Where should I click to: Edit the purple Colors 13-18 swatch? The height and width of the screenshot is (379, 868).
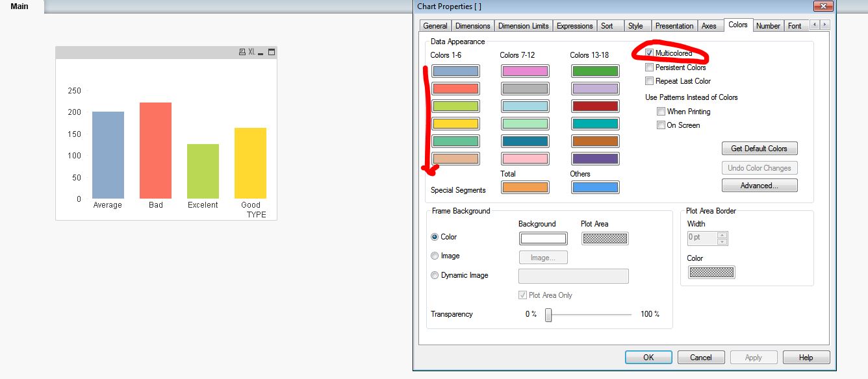pyautogui.click(x=595, y=158)
